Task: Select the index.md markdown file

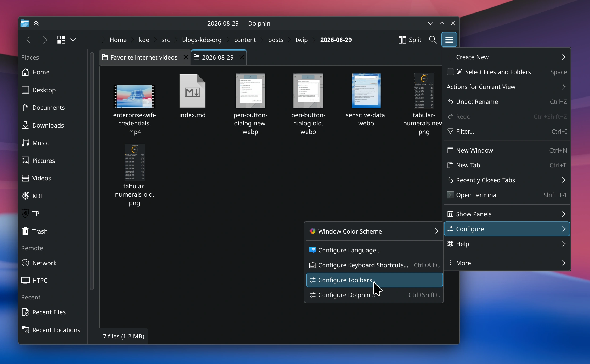Action: point(192,91)
